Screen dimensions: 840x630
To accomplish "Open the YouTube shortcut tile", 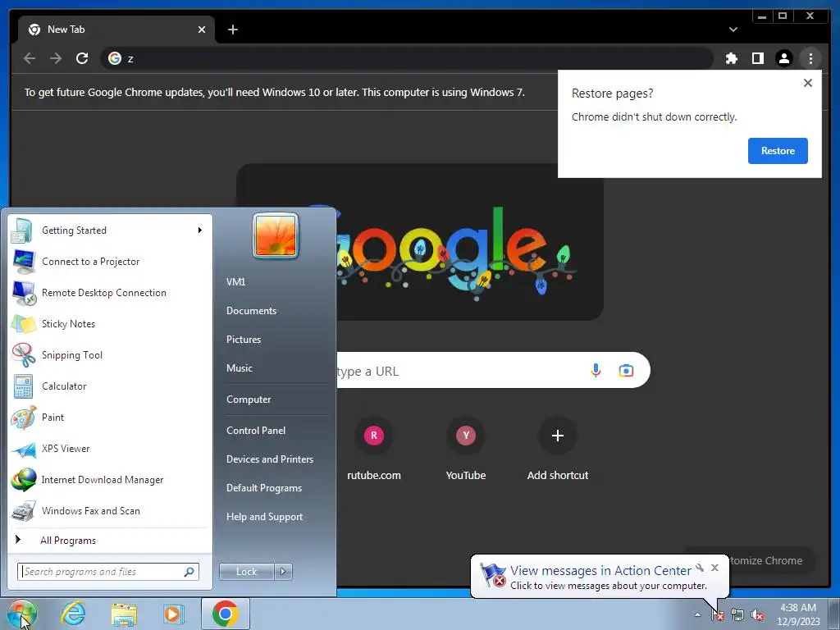I will (x=466, y=449).
